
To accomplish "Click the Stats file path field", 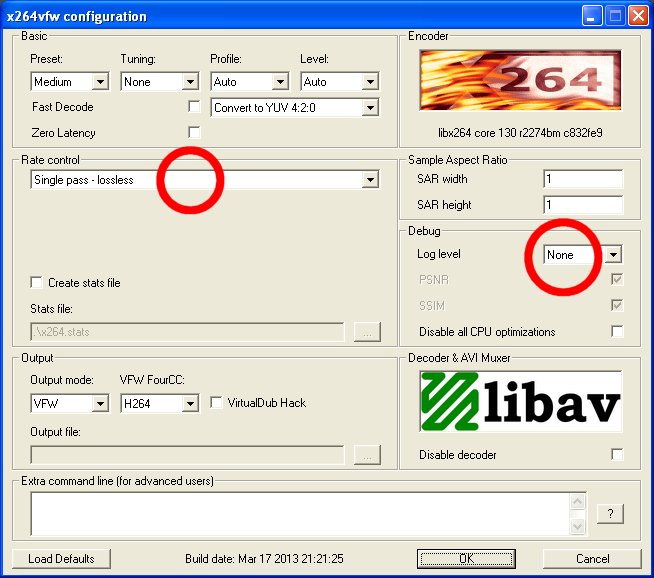I will click(x=187, y=332).
